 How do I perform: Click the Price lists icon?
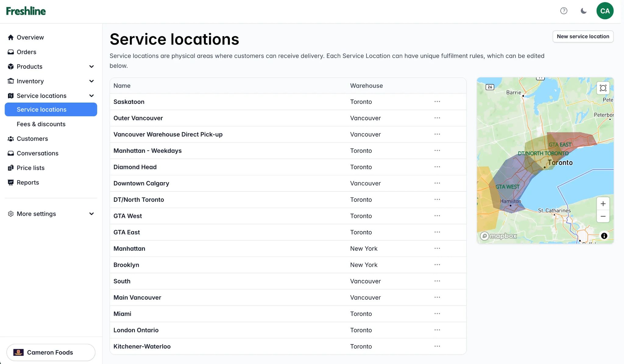(11, 168)
